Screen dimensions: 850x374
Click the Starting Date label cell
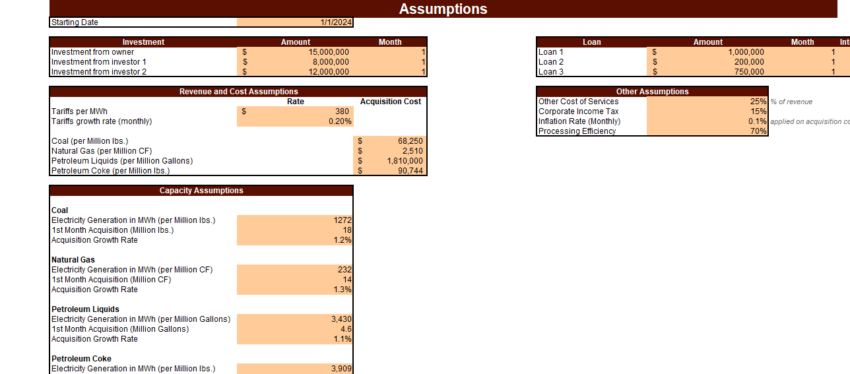(143, 22)
